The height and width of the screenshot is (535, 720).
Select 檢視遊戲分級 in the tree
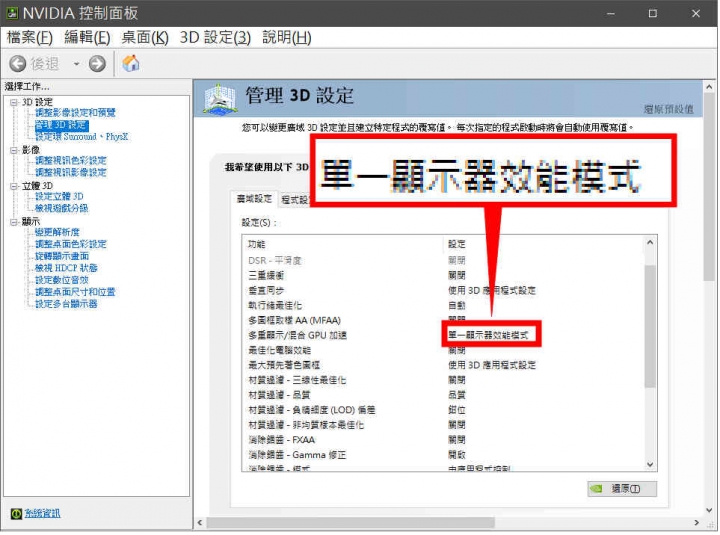click(x=62, y=208)
